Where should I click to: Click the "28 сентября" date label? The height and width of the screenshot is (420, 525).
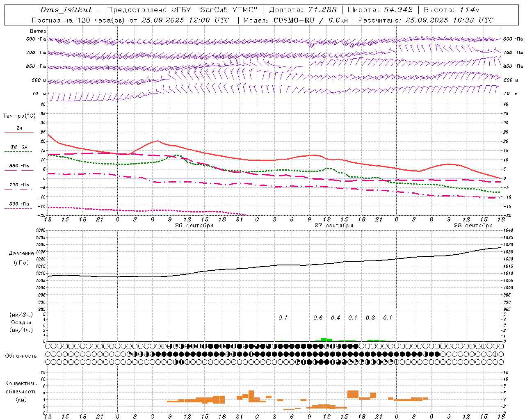pyautogui.click(x=473, y=226)
